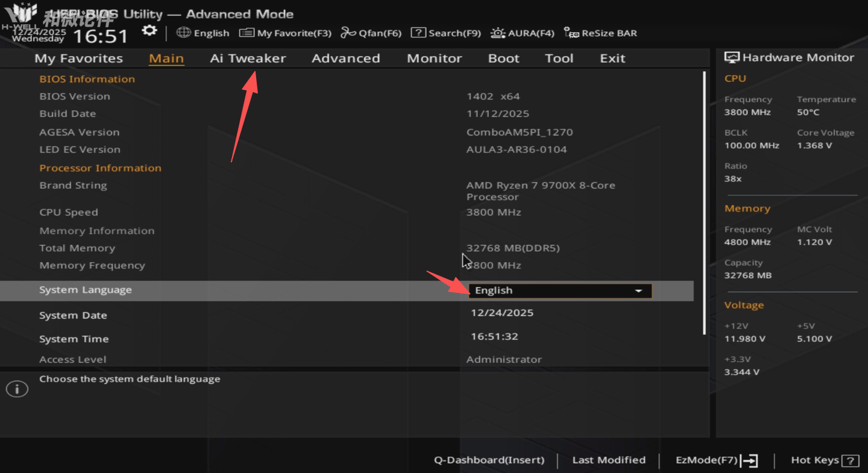Click the Last Modified button
868x473 pixels.
[x=609, y=460]
